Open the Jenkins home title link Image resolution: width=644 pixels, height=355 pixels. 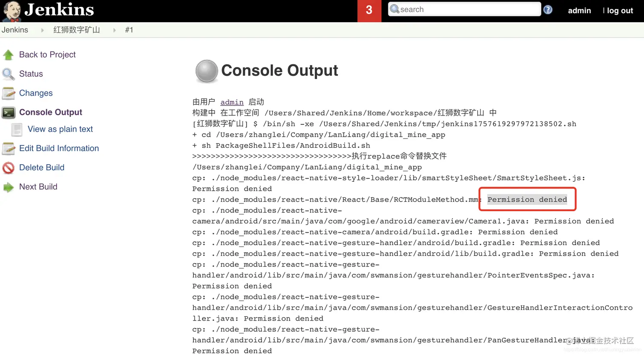(59, 9)
